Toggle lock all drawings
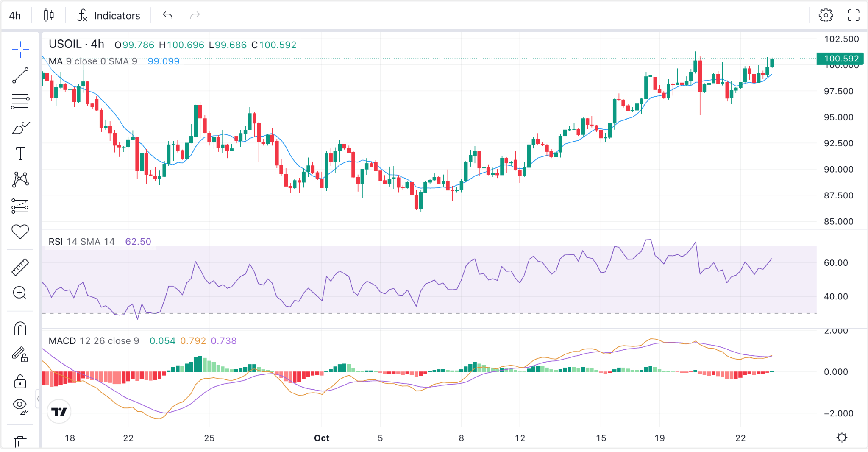The height and width of the screenshot is (452, 868). point(20,381)
